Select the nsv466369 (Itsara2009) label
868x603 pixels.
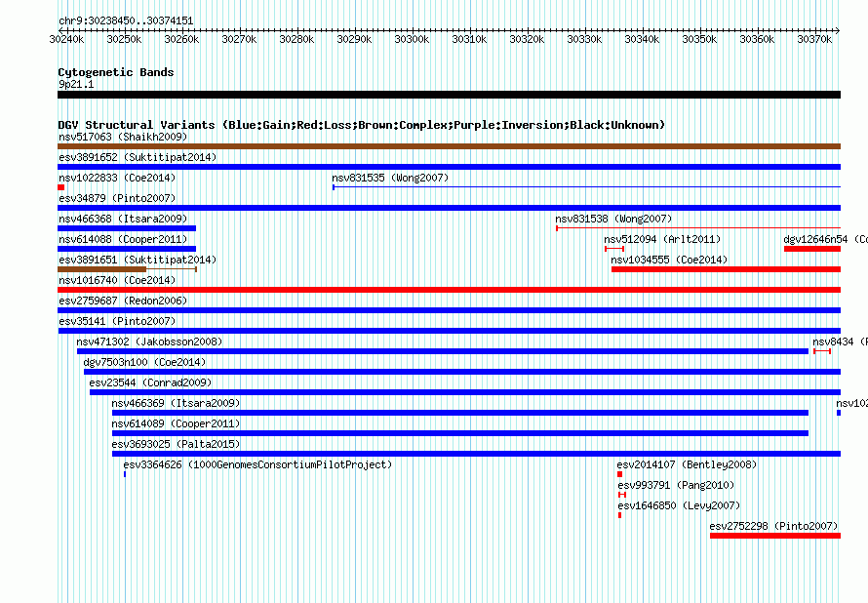176,403
